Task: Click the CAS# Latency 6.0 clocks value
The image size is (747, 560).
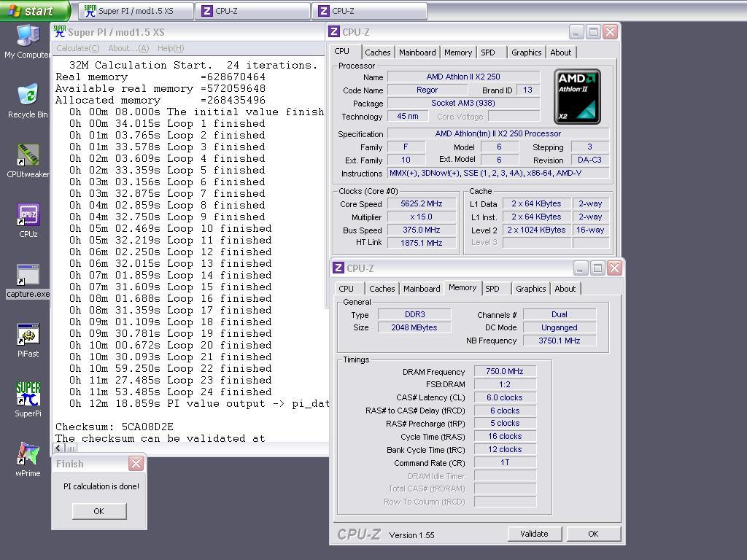Action: (505, 397)
